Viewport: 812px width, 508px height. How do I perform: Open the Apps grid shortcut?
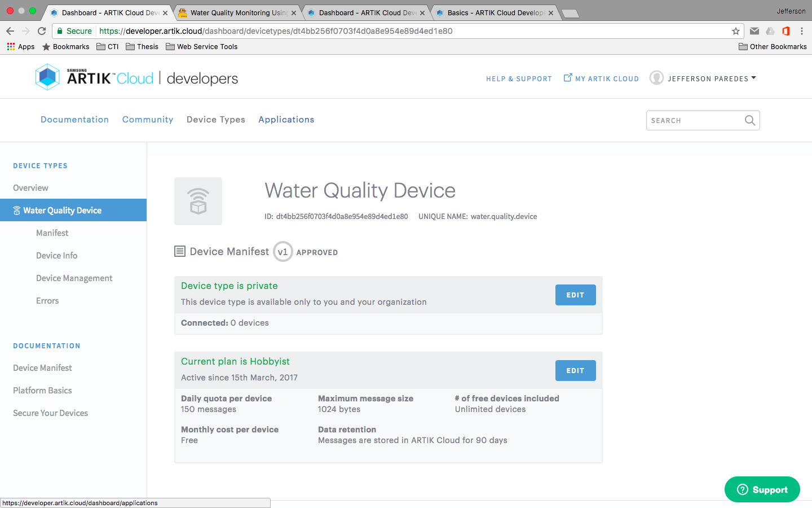20,47
